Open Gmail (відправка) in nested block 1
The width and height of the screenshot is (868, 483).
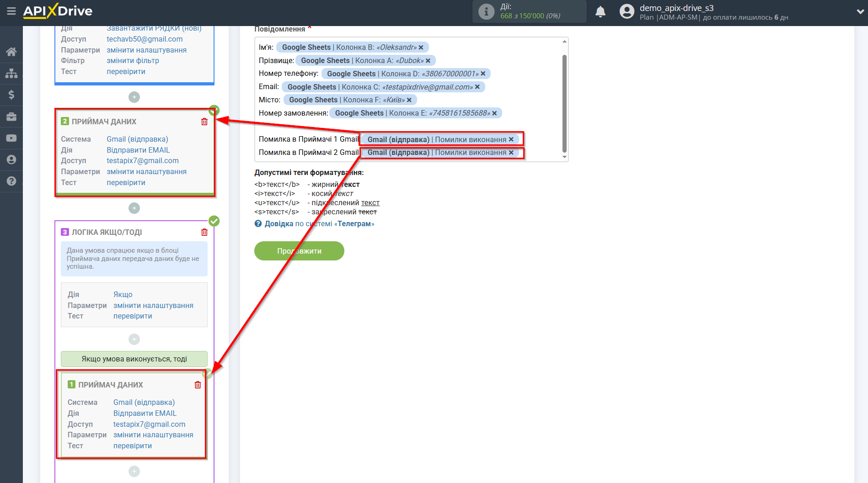144,402
